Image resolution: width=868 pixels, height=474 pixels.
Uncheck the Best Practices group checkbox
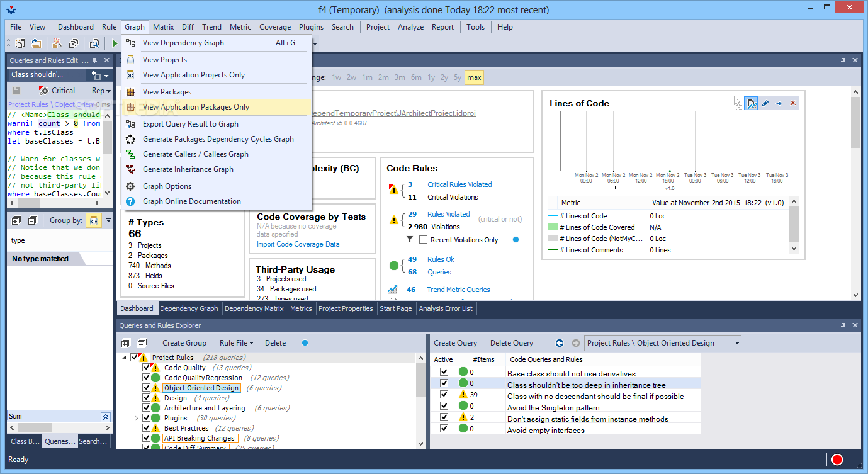pyautogui.click(x=147, y=428)
